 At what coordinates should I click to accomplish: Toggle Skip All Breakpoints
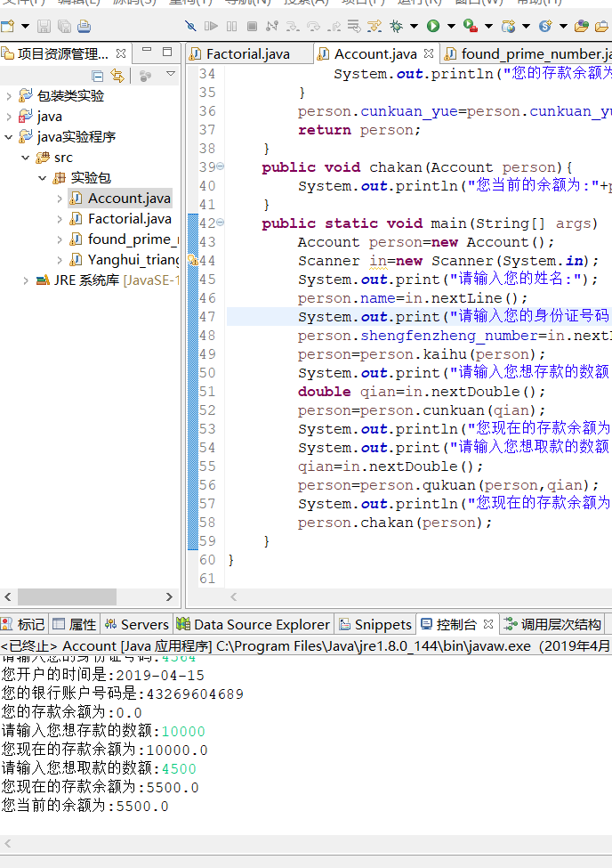(x=190, y=26)
